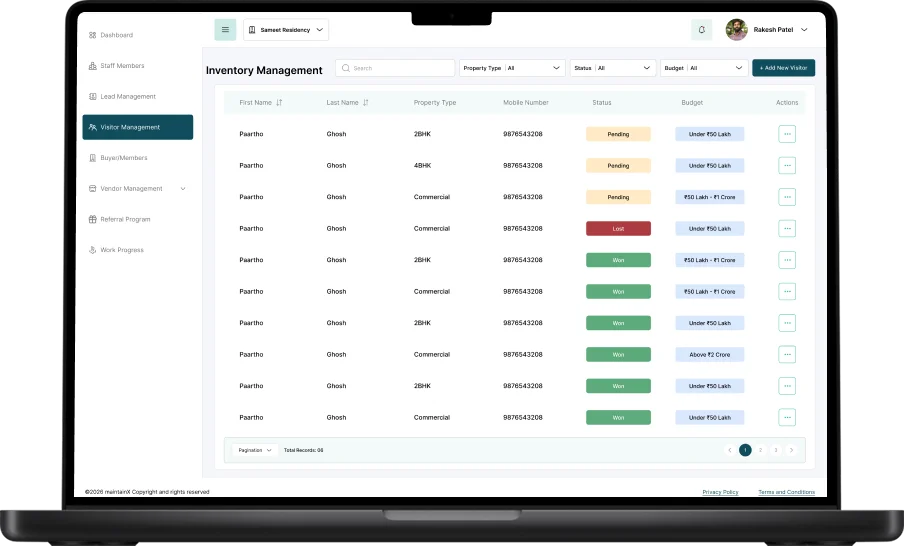904x546 pixels.
Task: Toggle the hamburger menu button
Action: pyautogui.click(x=225, y=30)
